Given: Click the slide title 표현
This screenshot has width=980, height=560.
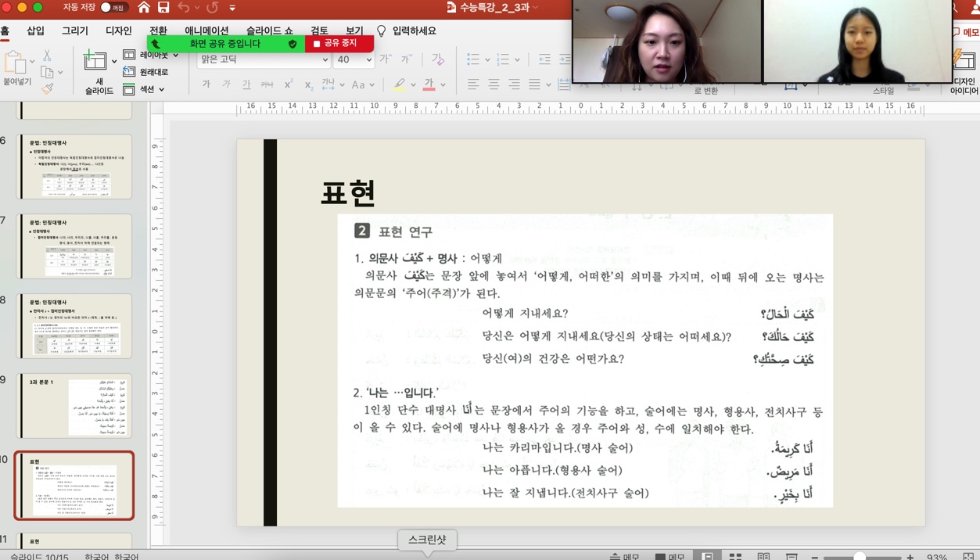Looking at the screenshot, I should (349, 192).
